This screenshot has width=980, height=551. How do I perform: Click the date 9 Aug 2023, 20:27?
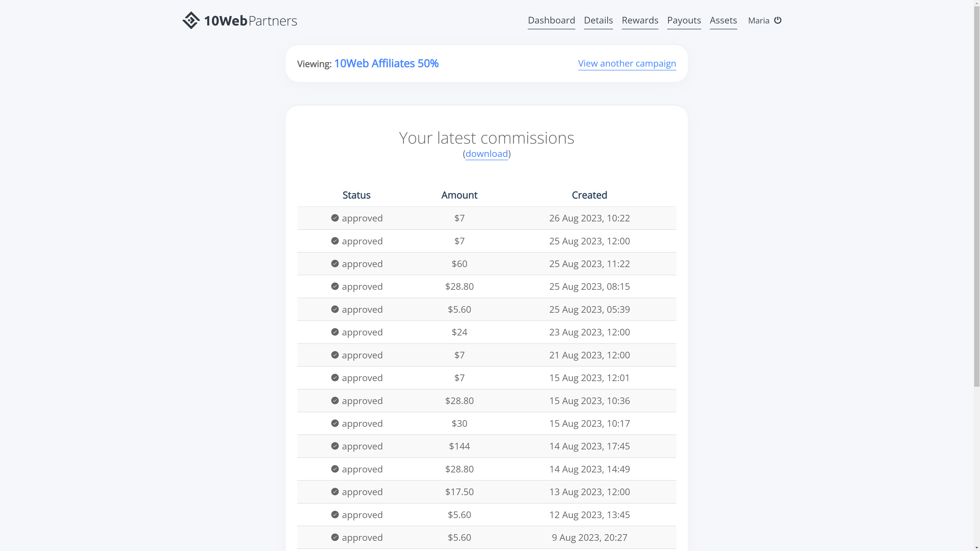point(589,537)
